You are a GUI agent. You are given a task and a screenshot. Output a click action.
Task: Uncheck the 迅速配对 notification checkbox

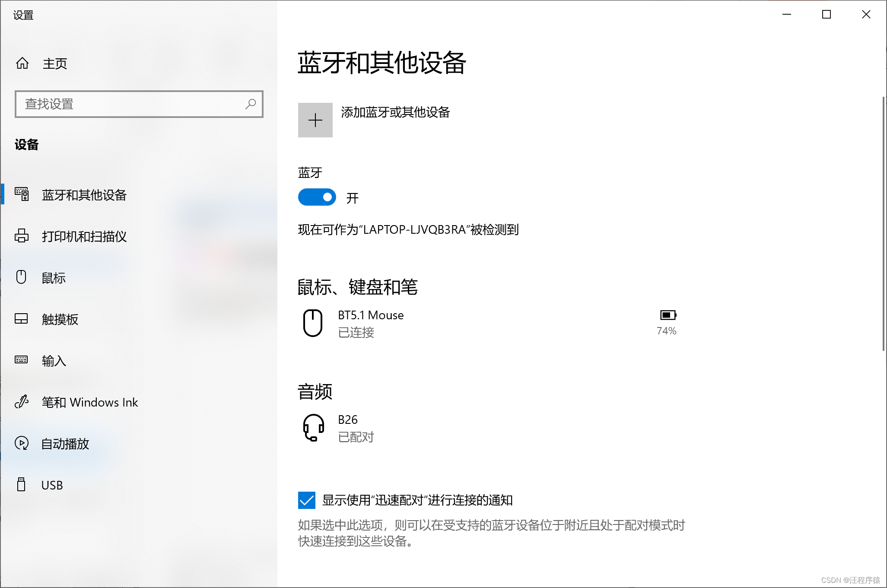pos(307,500)
